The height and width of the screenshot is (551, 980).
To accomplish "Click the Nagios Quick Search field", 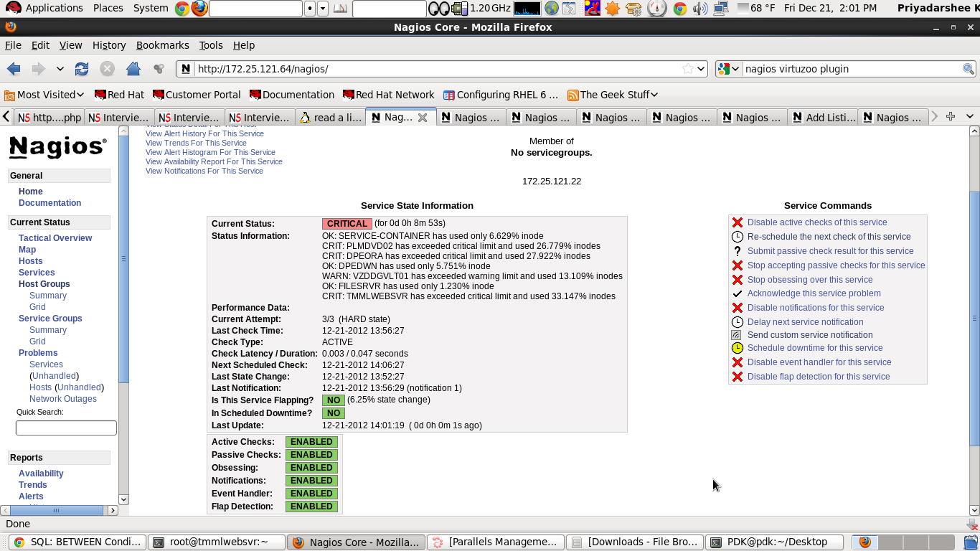I will [x=66, y=428].
